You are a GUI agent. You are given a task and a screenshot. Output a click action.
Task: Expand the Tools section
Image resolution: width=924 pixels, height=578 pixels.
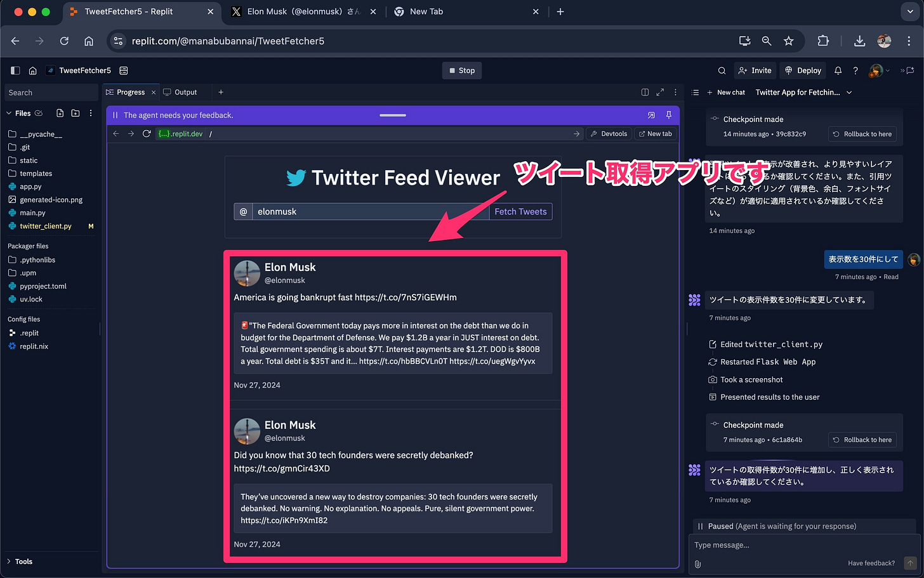click(x=19, y=562)
